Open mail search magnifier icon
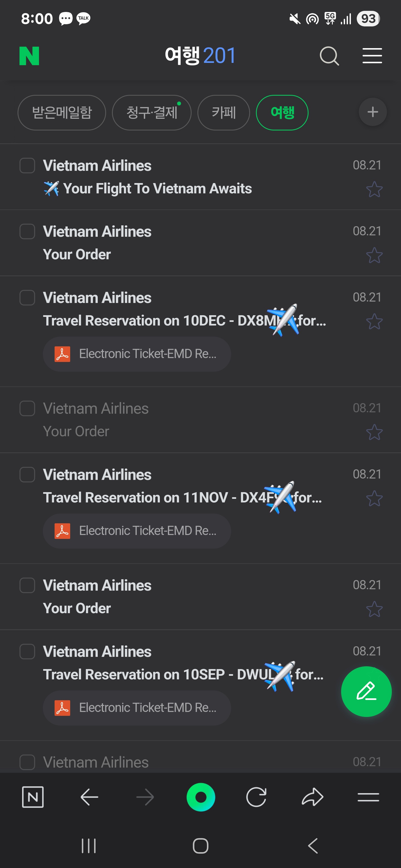Screen dimensions: 401x868 329,56
